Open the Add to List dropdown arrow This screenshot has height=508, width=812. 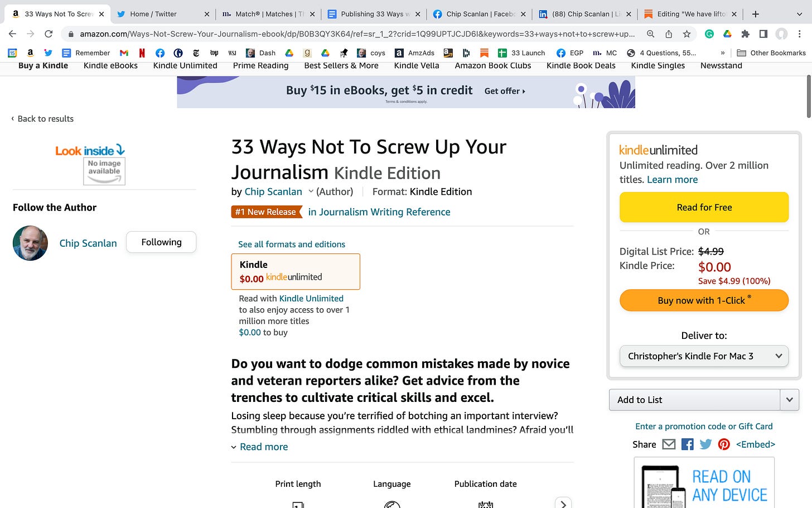pyautogui.click(x=789, y=400)
